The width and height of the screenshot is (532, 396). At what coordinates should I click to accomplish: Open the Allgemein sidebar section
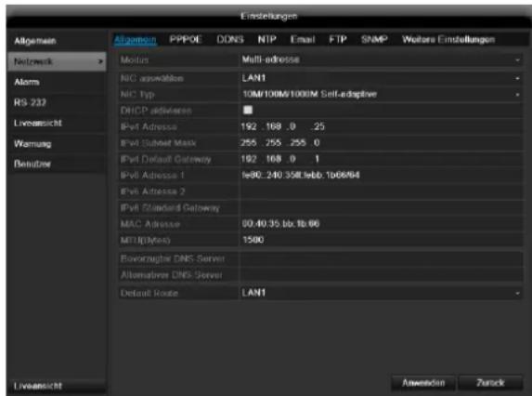pos(57,41)
